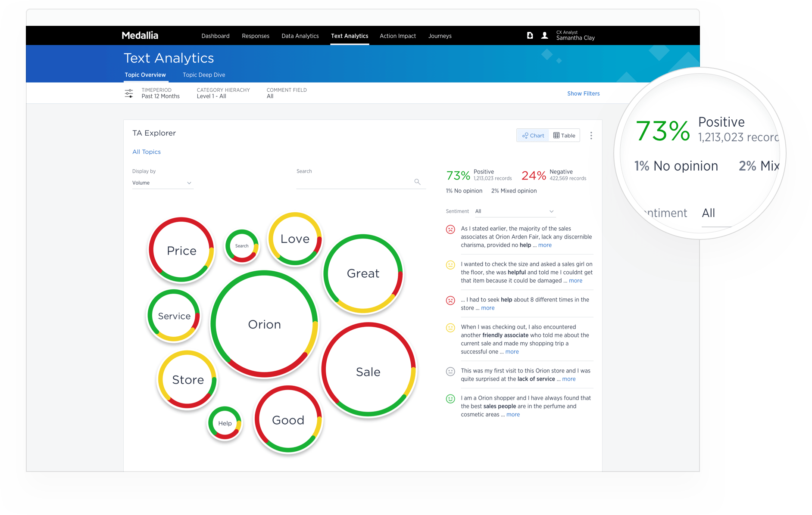This screenshot has width=812, height=515.
Task: Select the filter sliders icon near Timeperiod
Action: (x=128, y=93)
